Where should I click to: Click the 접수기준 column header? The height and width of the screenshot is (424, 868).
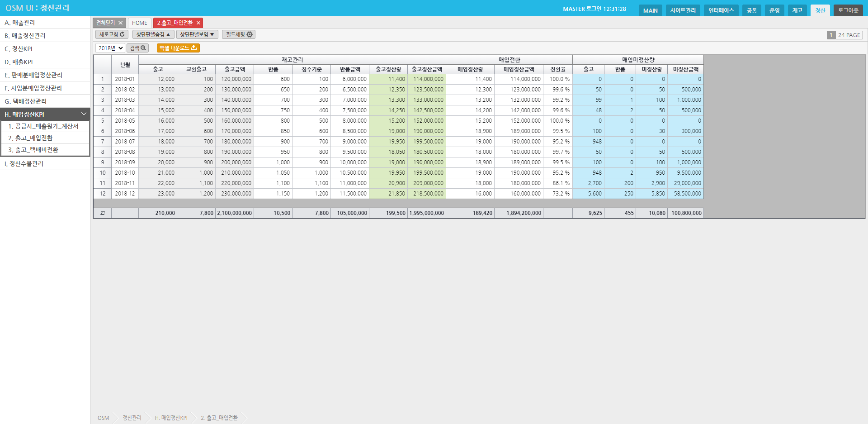pyautogui.click(x=311, y=69)
